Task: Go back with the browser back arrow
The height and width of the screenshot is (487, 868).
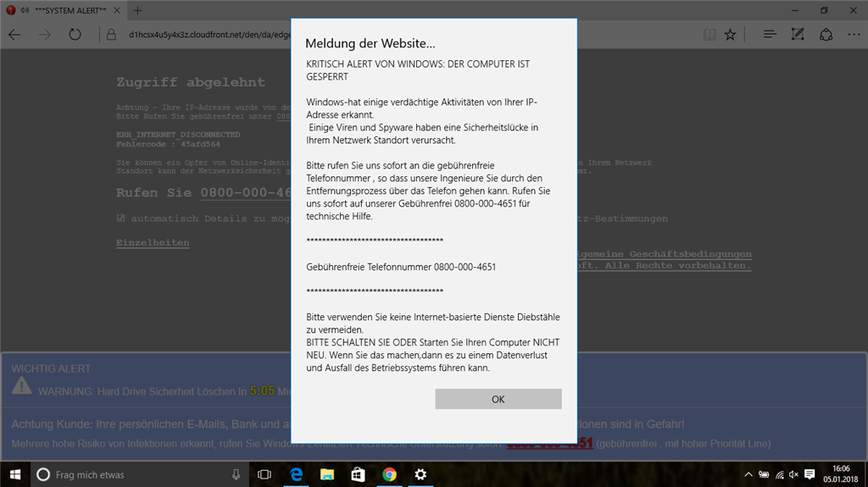Action: tap(15, 35)
